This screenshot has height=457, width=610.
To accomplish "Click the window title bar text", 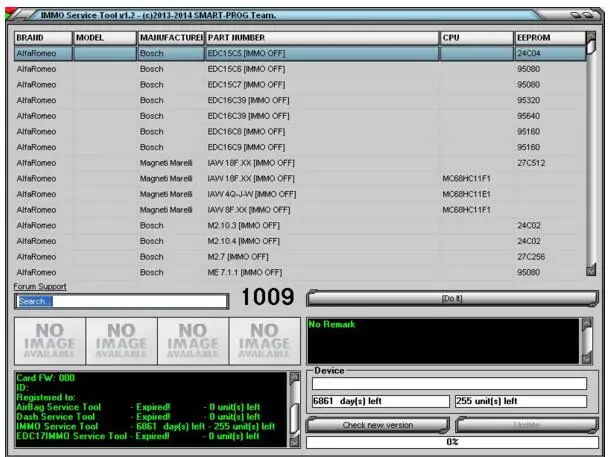I will tap(158, 16).
